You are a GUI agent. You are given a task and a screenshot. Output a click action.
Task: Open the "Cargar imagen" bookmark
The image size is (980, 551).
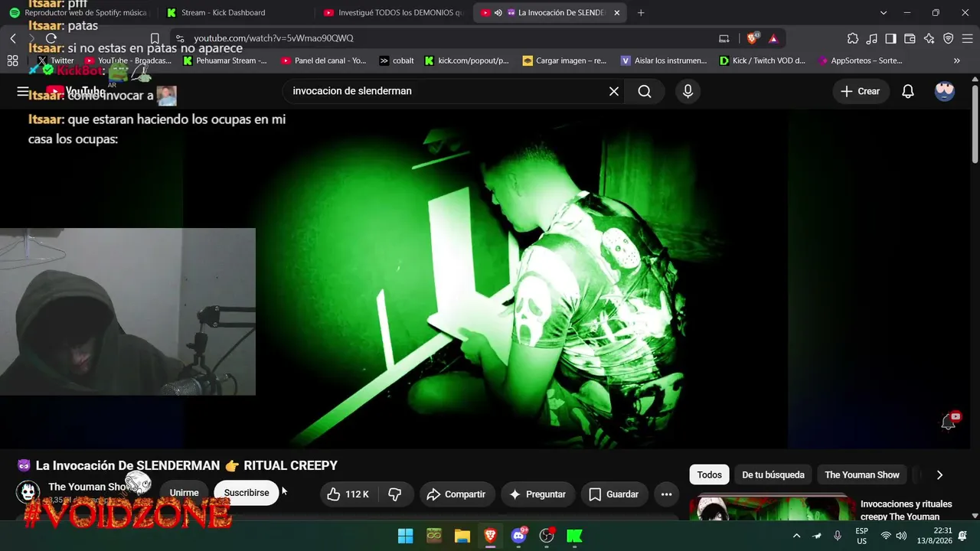pos(564,60)
